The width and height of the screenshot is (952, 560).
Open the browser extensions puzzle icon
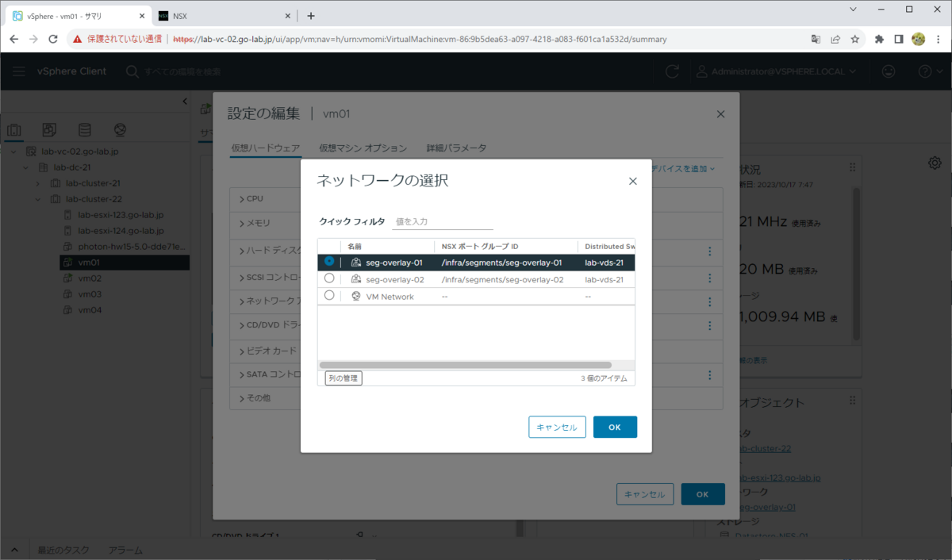click(x=879, y=39)
